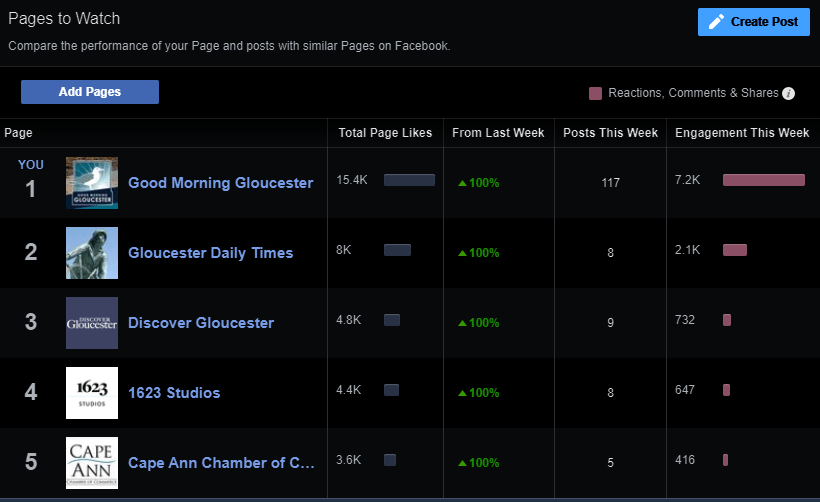This screenshot has width=820, height=502.
Task: Click the Create Post button
Action: coord(753,22)
